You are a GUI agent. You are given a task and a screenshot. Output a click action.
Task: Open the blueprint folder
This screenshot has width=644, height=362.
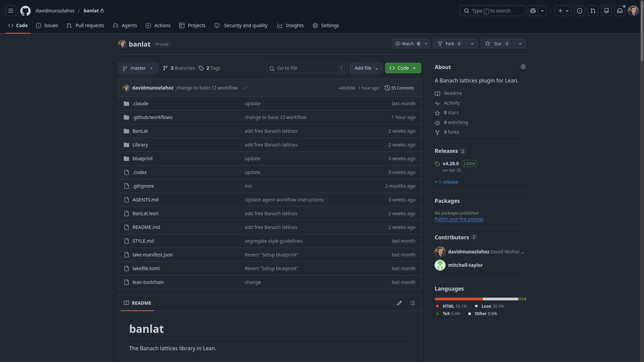[x=143, y=159]
